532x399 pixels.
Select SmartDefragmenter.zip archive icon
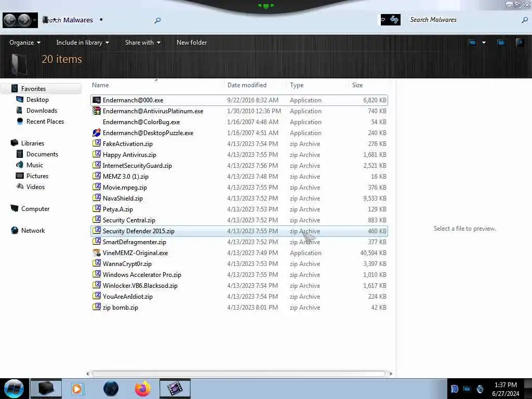click(x=97, y=242)
